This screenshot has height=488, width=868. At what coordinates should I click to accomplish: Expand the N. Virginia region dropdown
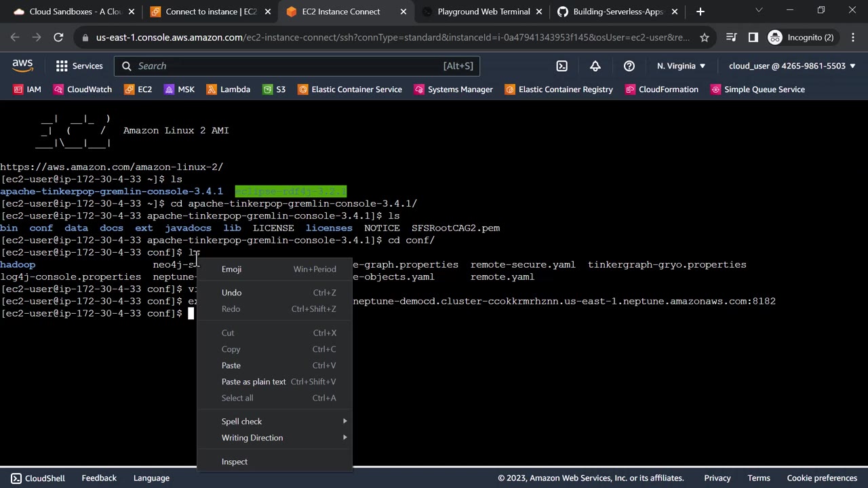(681, 66)
